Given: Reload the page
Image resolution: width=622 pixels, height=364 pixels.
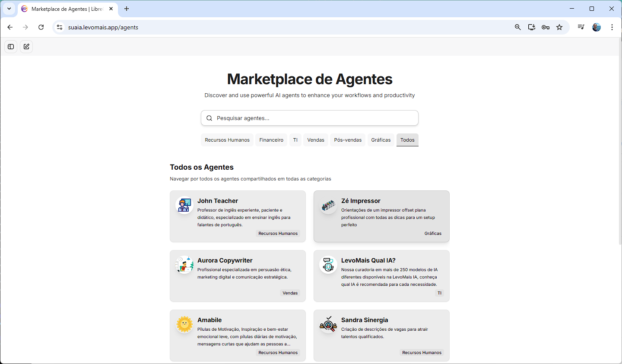Looking at the screenshot, I should (x=41, y=27).
